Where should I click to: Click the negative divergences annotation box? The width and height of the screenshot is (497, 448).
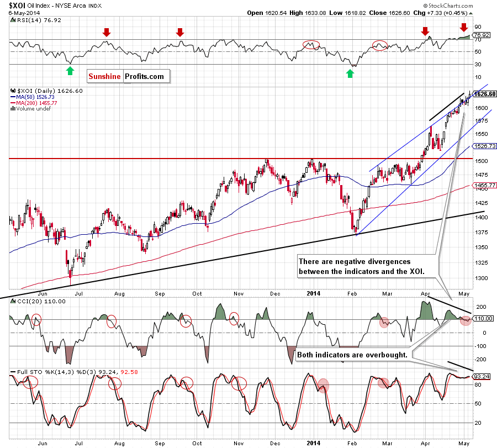[x=367, y=266]
